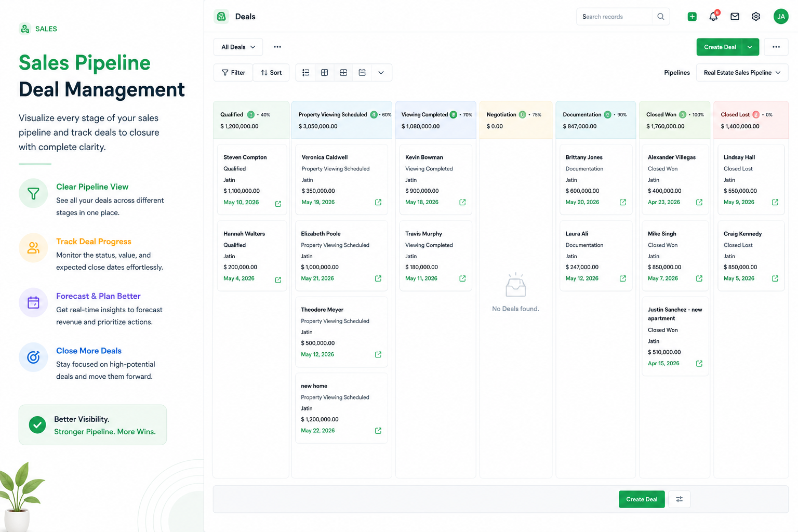
Task: Open the Hannah Walters deal name
Action: pyautogui.click(x=244, y=234)
